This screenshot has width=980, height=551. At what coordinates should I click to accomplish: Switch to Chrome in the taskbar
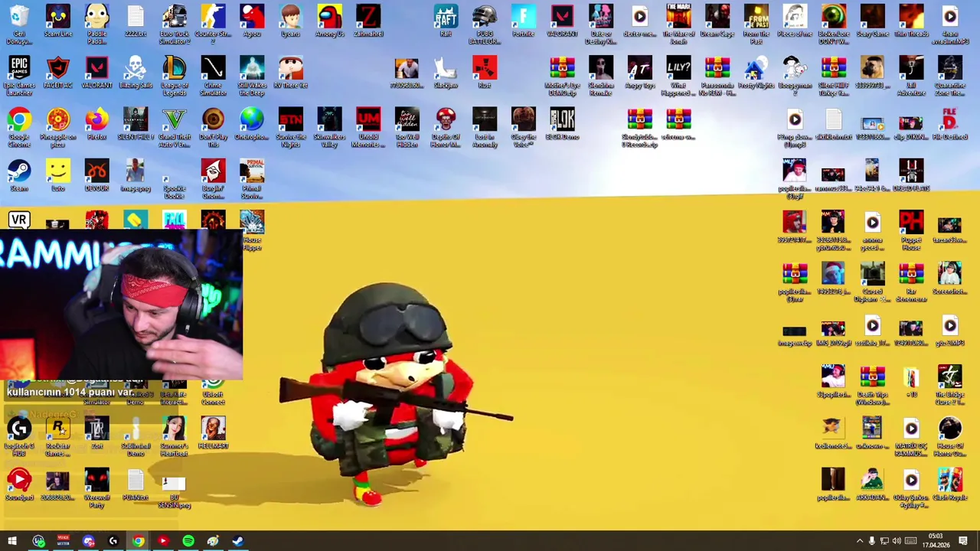coord(138,541)
